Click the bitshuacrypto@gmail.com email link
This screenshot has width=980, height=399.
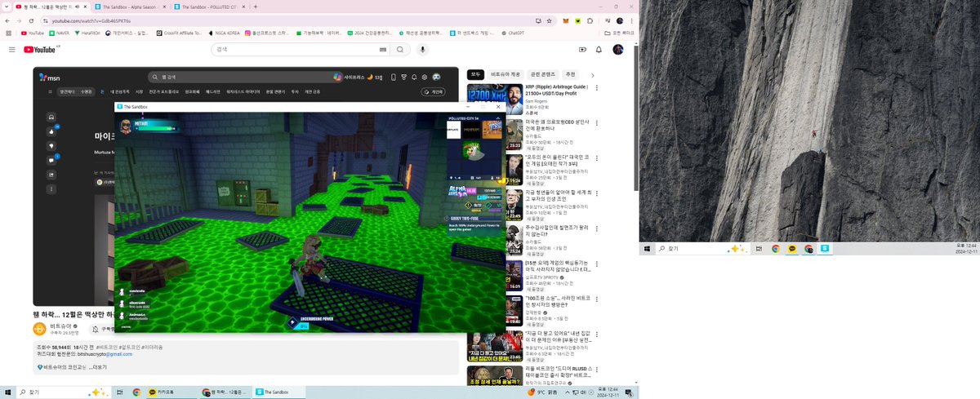(106, 354)
